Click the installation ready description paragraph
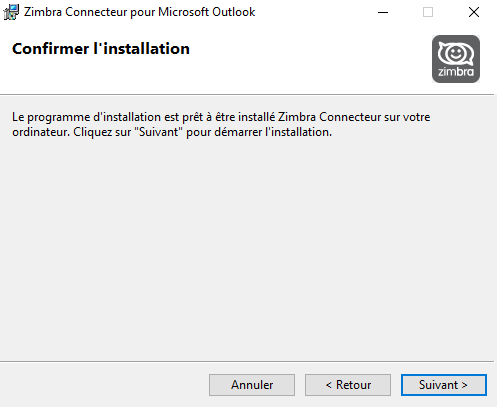This screenshot has height=407, width=497. click(221, 124)
